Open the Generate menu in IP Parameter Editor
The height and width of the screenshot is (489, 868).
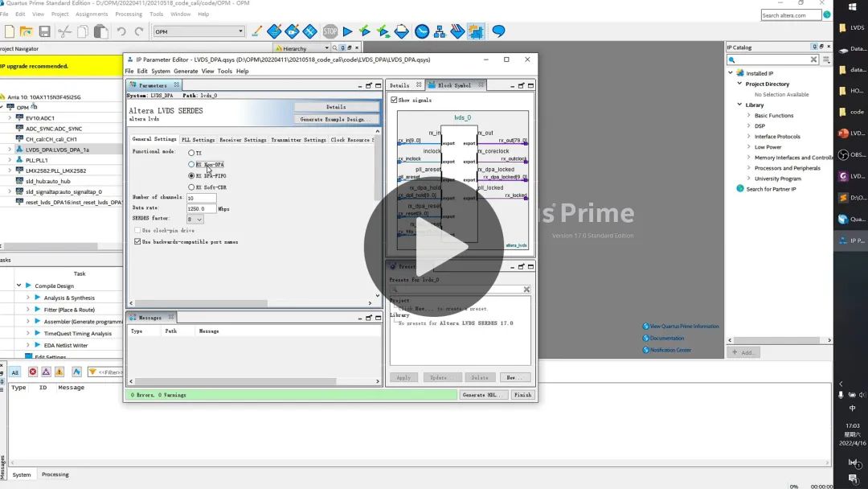186,71
